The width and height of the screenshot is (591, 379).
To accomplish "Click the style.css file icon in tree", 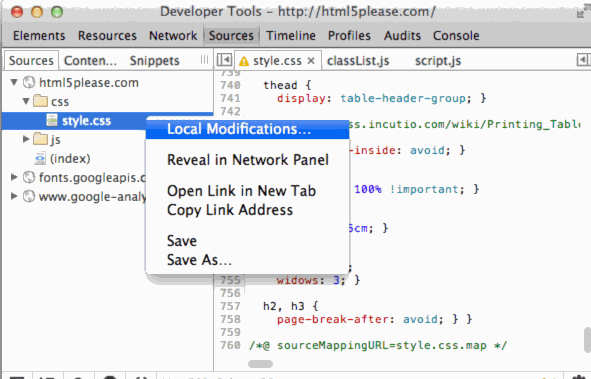I will pos(52,120).
